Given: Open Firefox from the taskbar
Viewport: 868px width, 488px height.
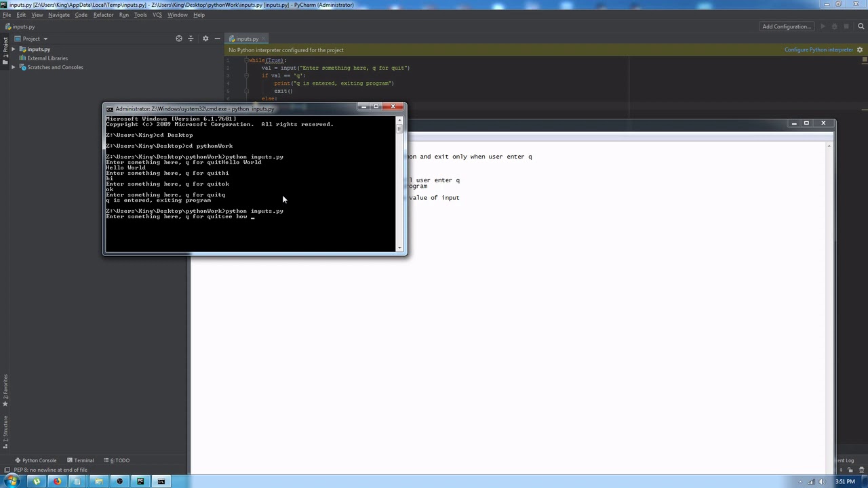Looking at the screenshot, I should (x=57, y=481).
